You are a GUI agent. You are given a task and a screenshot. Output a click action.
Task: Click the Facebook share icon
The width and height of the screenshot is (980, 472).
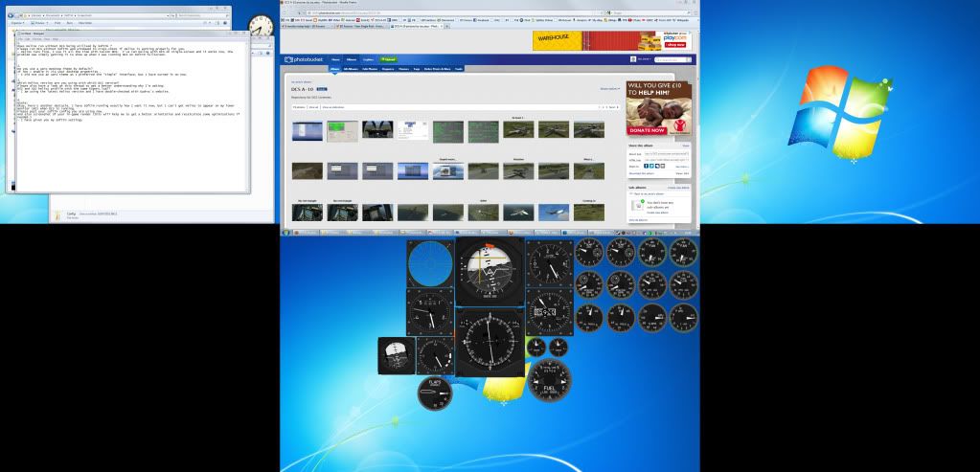pyautogui.click(x=646, y=166)
